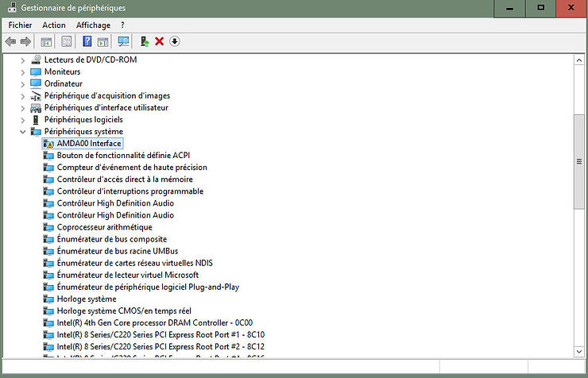Uninstall device with red X icon
Image resolution: width=588 pixels, height=378 pixels.
pyautogui.click(x=160, y=41)
